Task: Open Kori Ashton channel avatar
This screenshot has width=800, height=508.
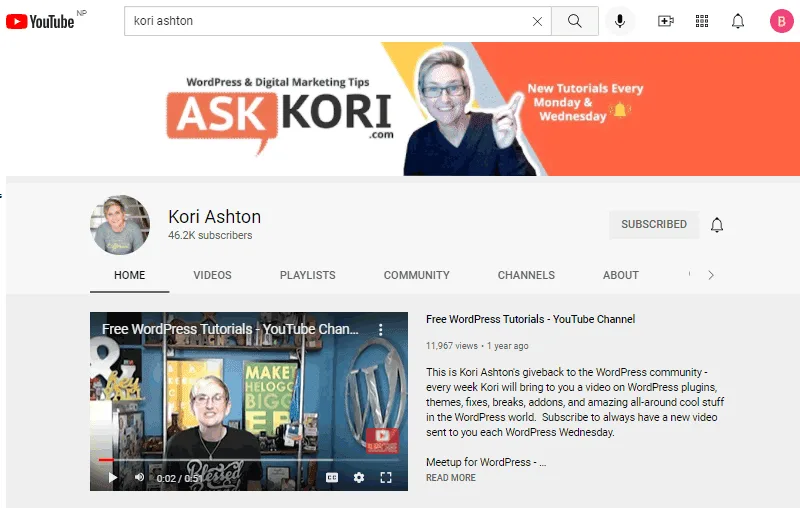Action: [x=120, y=224]
